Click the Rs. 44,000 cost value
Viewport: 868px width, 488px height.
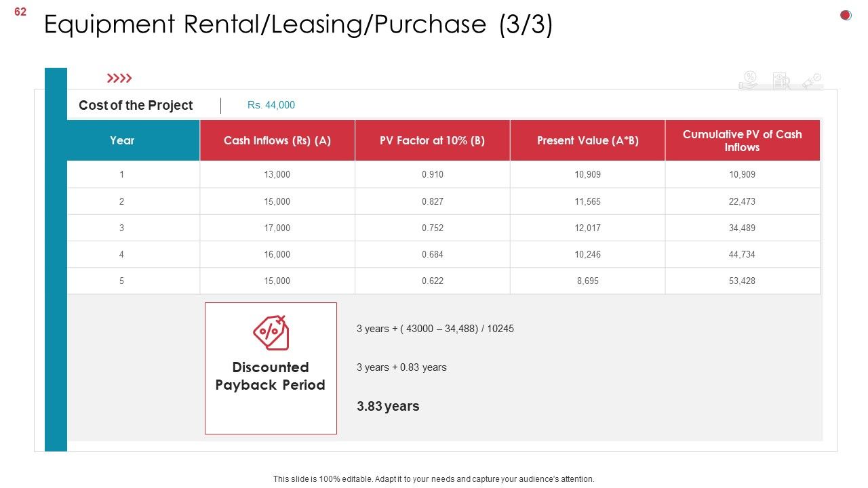(271, 105)
